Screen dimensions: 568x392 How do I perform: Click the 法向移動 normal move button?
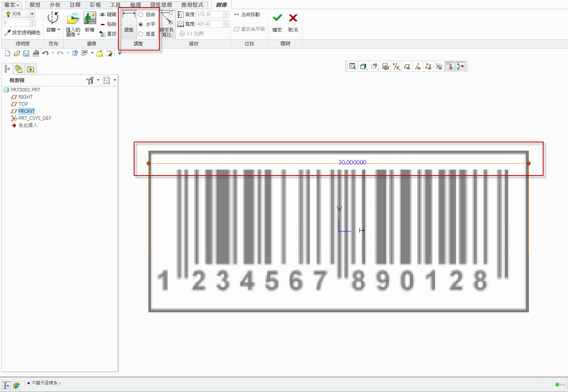[x=247, y=15]
